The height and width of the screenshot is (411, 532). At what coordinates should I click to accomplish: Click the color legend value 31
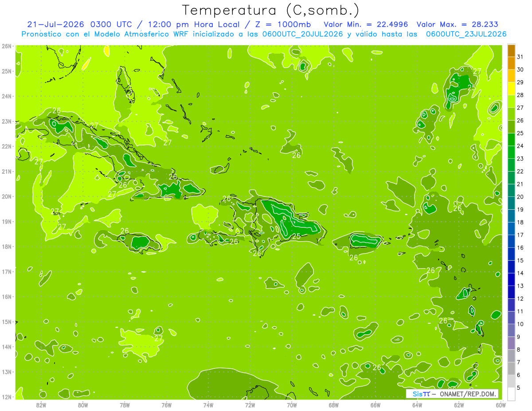[520, 57]
